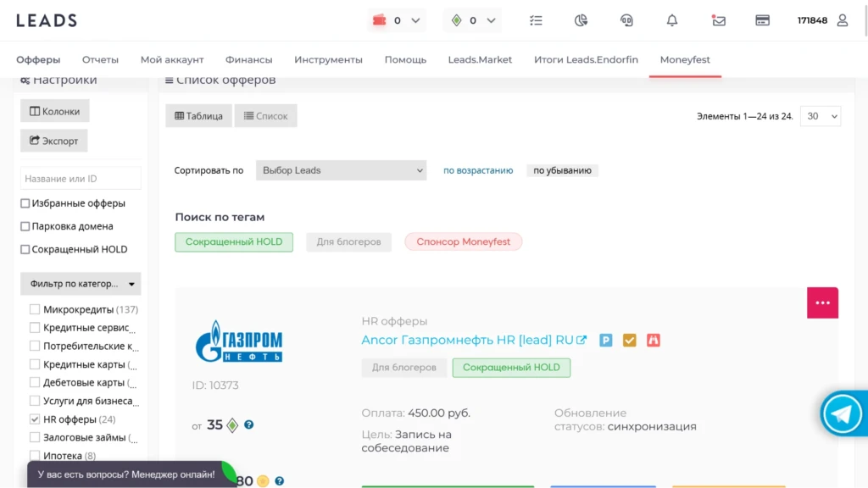Viewport: 868px width, 488px height.
Task: Check the Ипотека category checkbox
Action: [35, 455]
